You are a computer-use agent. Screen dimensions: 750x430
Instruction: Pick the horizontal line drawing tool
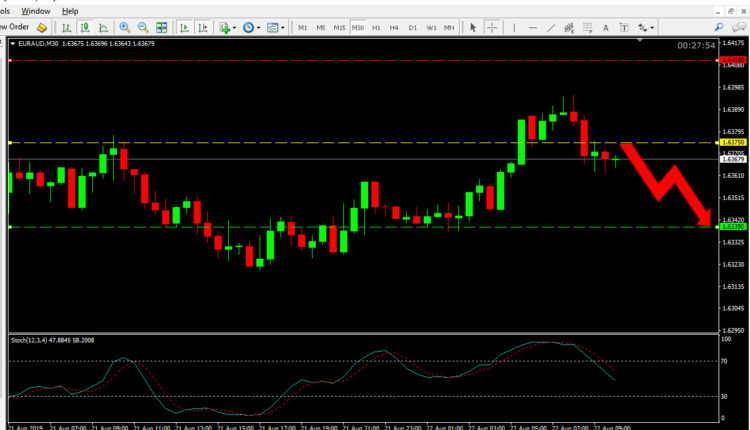click(x=532, y=28)
